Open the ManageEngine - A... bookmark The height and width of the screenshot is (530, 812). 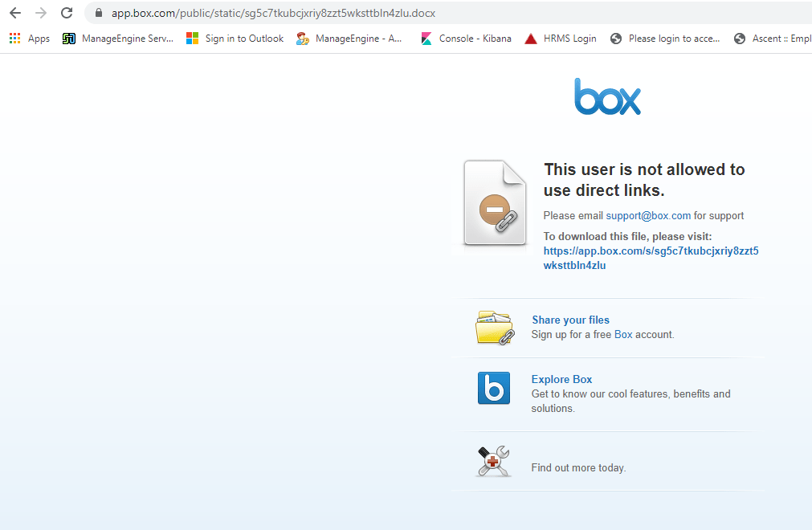(349, 39)
